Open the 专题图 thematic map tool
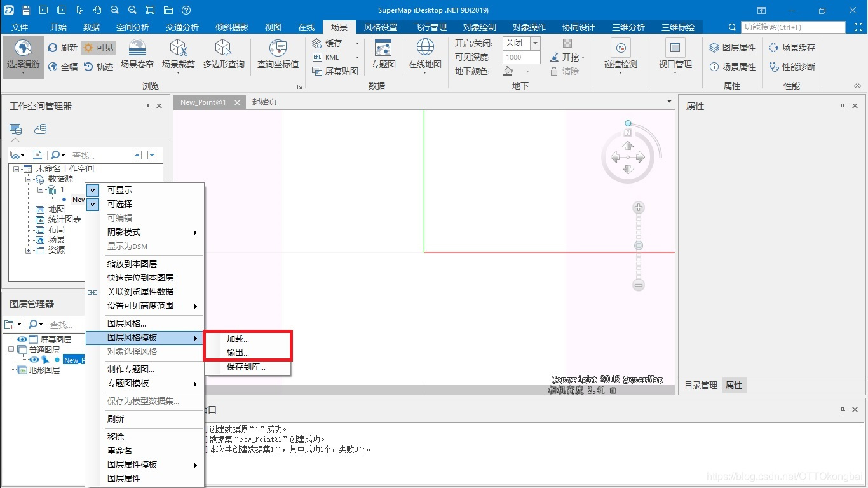The image size is (868, 488). 383,55
